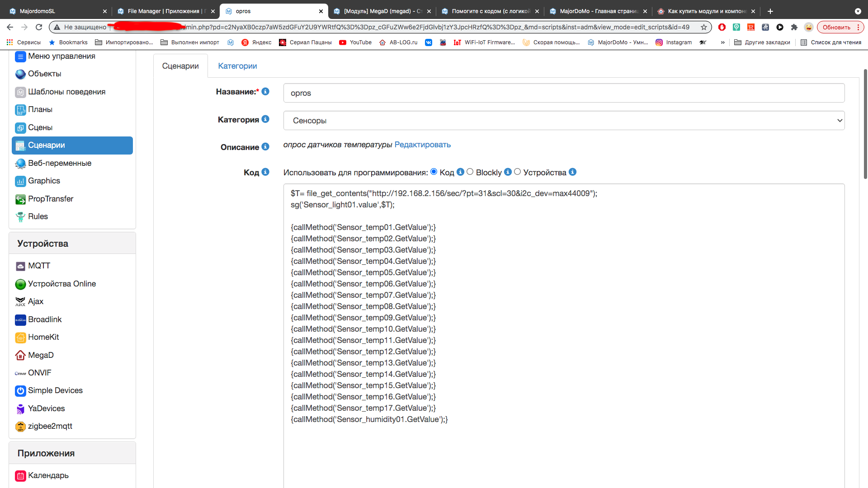
Task: Click the Название input field
Action: click(x=564, y=93)
